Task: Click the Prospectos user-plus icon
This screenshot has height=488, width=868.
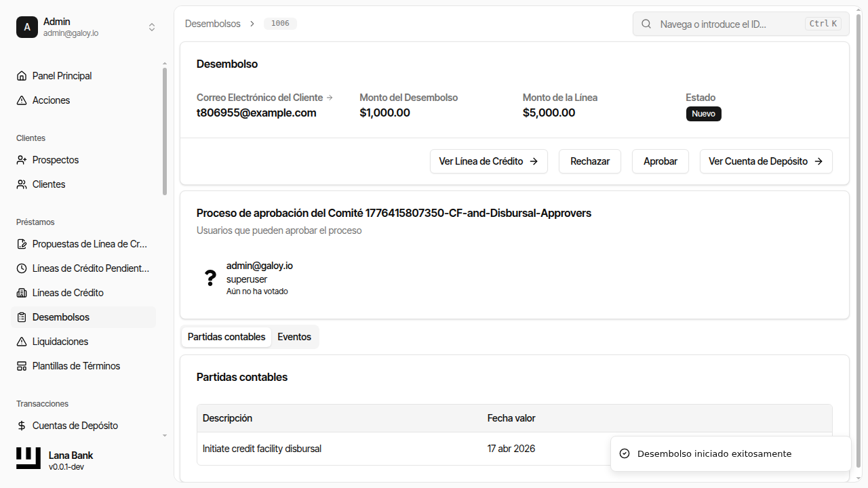Action: (22, 160)
